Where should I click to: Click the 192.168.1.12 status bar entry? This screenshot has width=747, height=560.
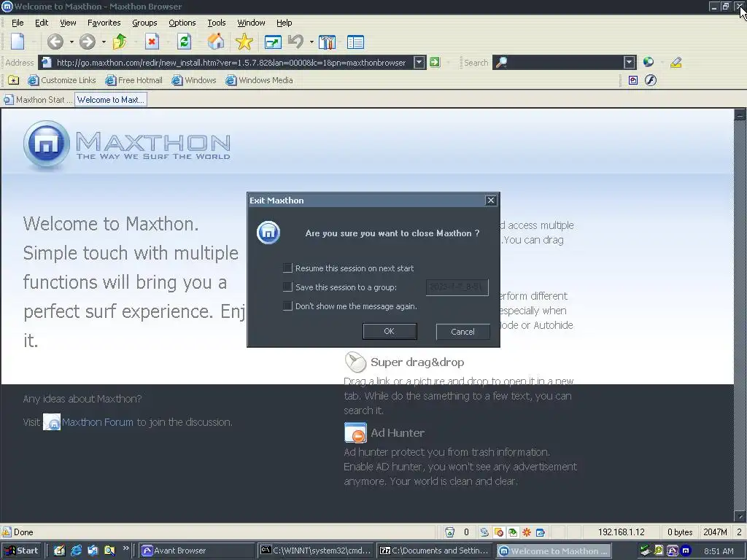[x=621, y=532]
